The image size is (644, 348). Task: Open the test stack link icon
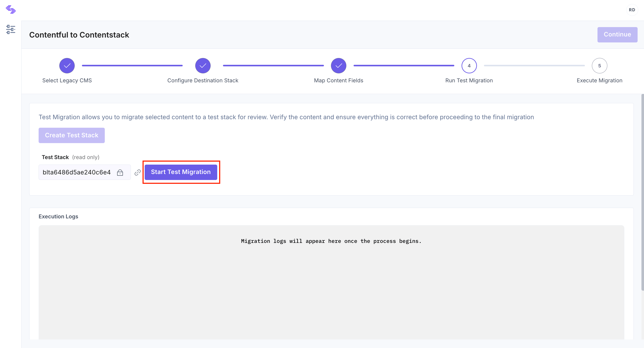138,172
